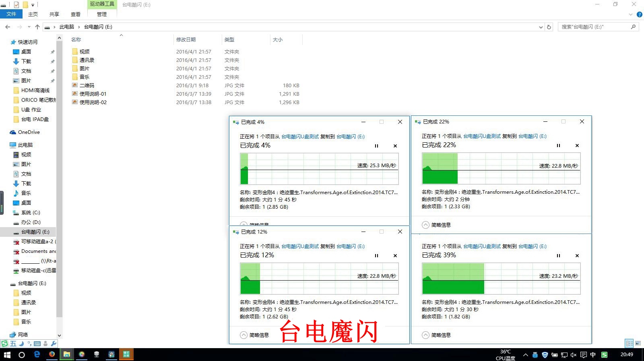Click 台电酷闪 (E:) destination link in 39% dialog
644x361 pixels.
(x=532, y=246)
